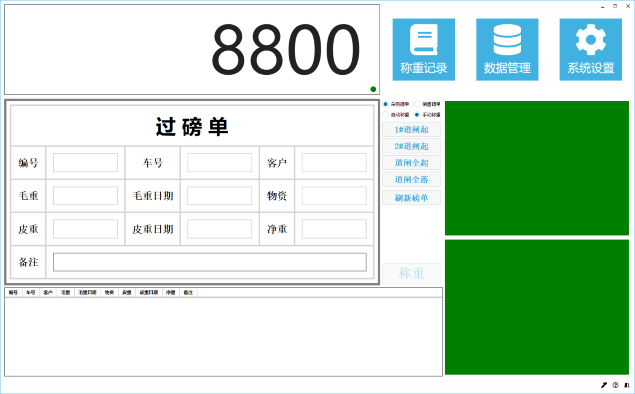Focus the 编号 number input field
Screen dimensions: 635x394
point(85,162)
